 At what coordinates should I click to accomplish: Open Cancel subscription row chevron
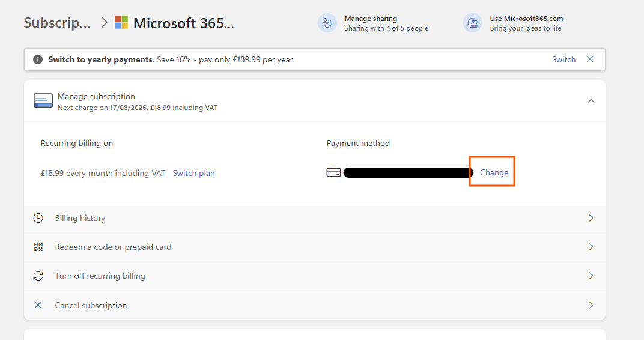click(591, 305)
